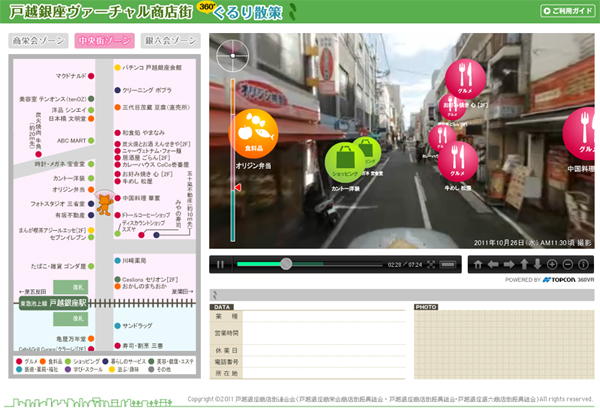
Task: Pan view right with right arrow icon
Action: point(507,264)
